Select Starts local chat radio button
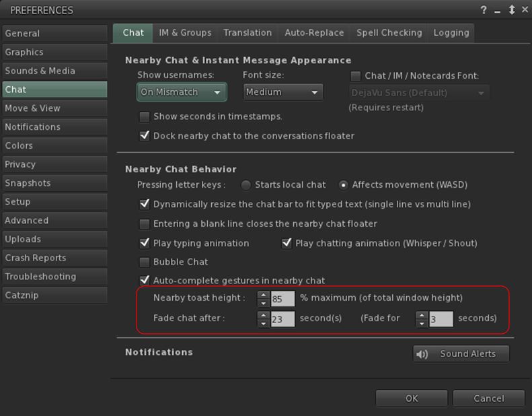This screenshot has height=416, width=532. coord(246,185)
